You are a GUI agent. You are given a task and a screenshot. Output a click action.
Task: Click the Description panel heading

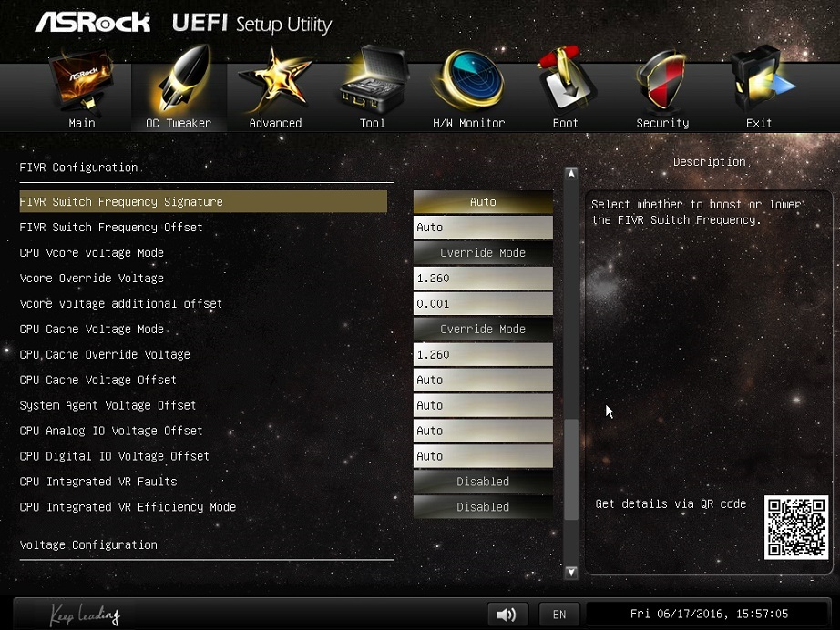click(x=710, y=162)
